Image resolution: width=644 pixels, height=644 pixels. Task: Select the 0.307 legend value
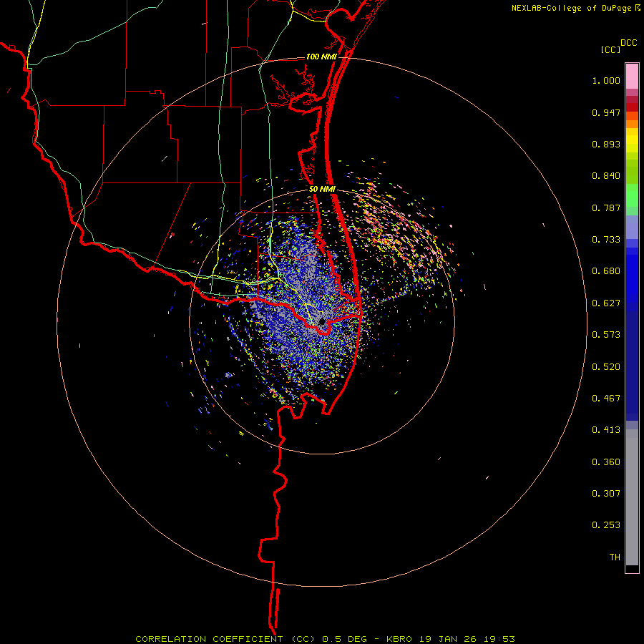pos(606,494)
